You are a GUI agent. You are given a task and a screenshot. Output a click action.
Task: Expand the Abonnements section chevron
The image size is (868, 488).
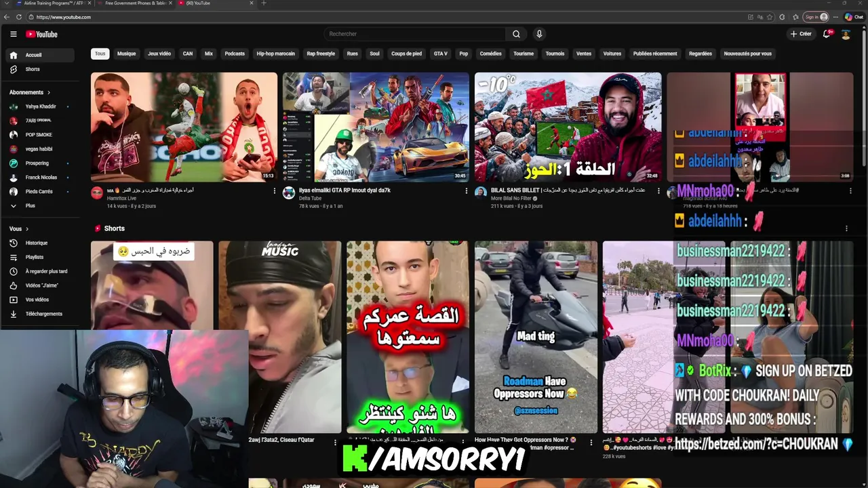click(48, 92)
